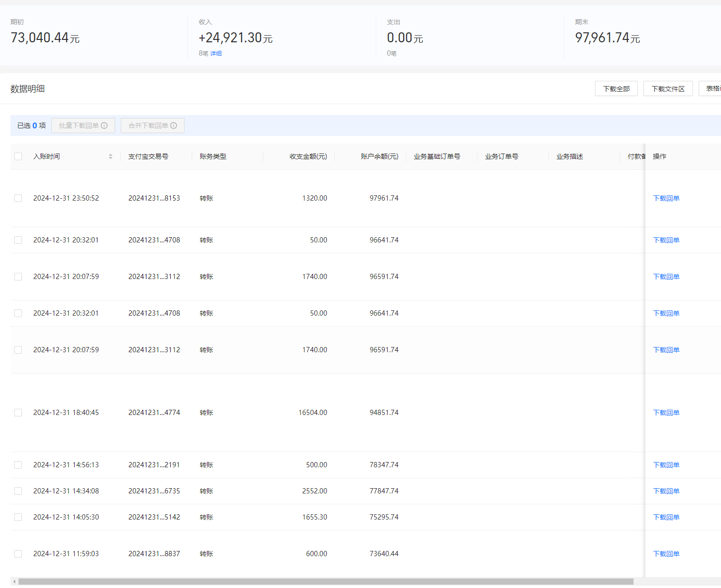Click 下载回单 for the 16504.00 row
Image resolution: width=721 pixels, height=588 pixels.
[x=666, y=413]
